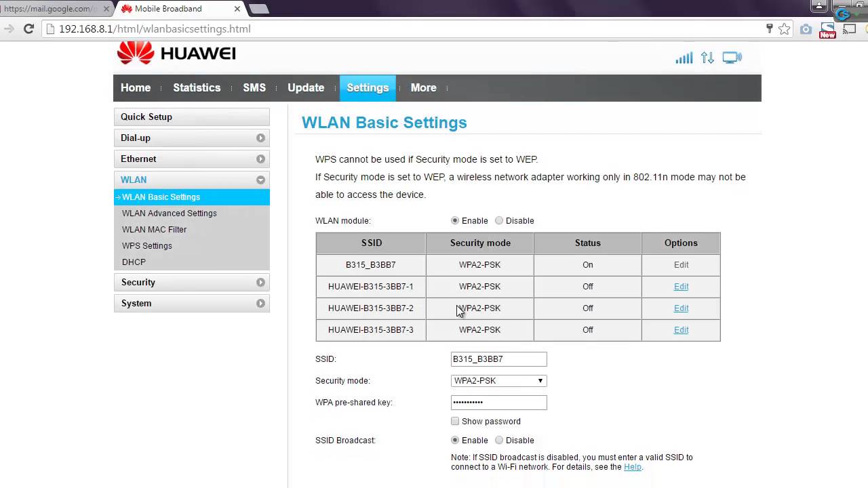Switch to the Gmail tab

point(54,9)
